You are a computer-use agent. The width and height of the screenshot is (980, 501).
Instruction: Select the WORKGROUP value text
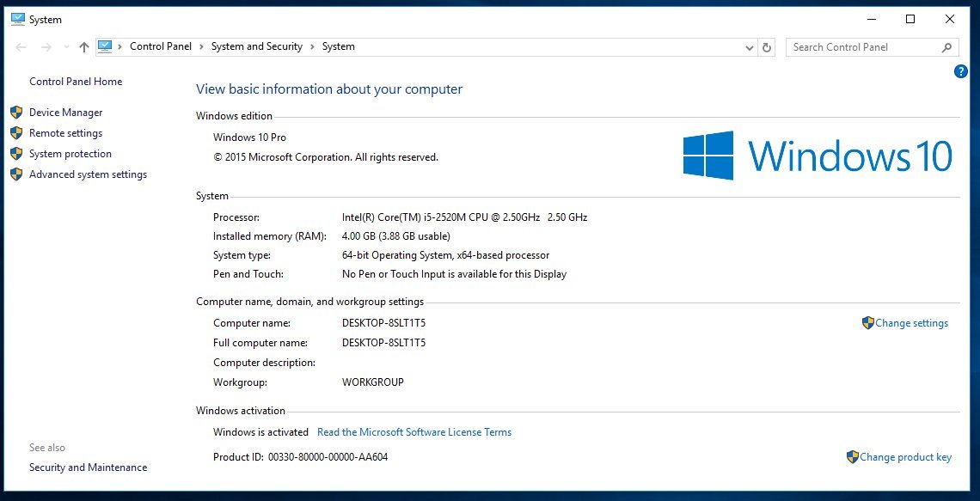pos(372,382)
